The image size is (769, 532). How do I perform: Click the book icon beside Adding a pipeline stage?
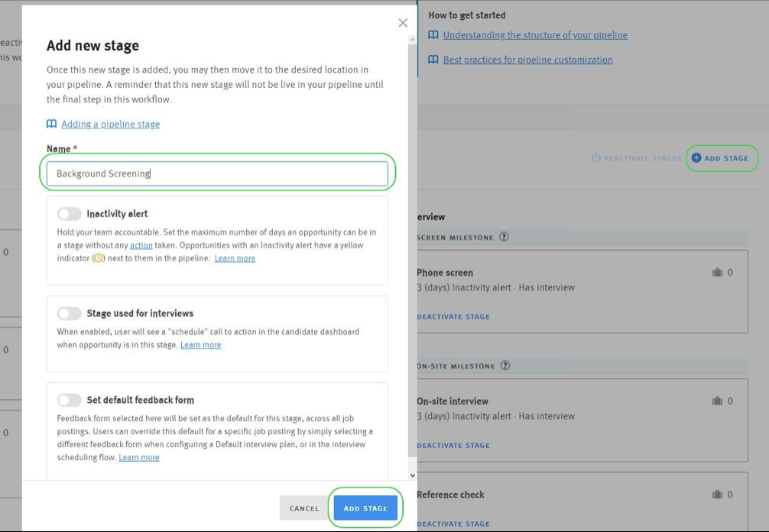pos(51,124)
